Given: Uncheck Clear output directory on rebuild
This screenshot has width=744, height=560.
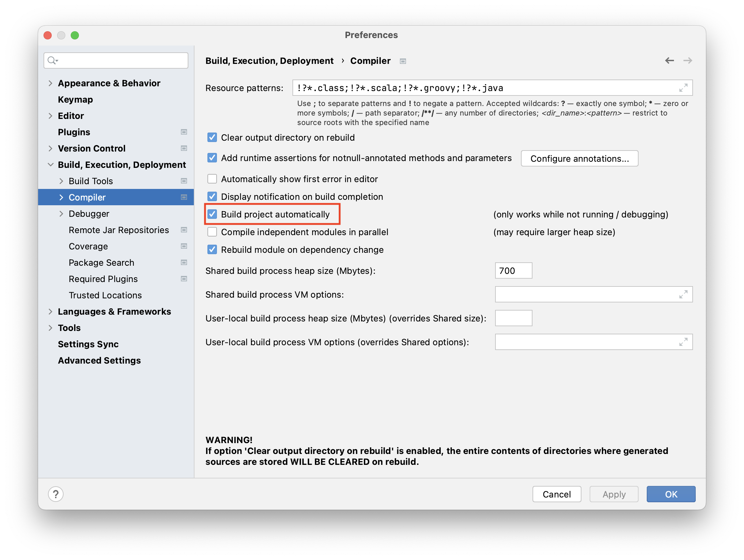Looking at the screenshot, I should pos(212,138).
